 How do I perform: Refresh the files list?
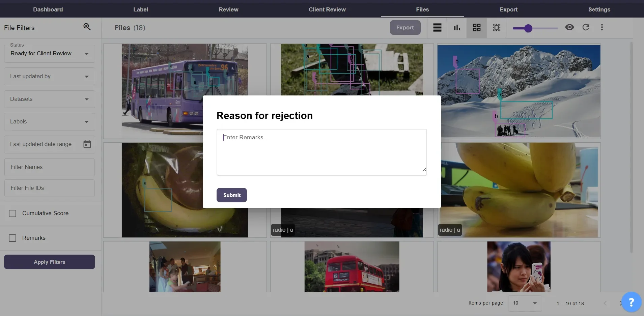coord(586,27)
